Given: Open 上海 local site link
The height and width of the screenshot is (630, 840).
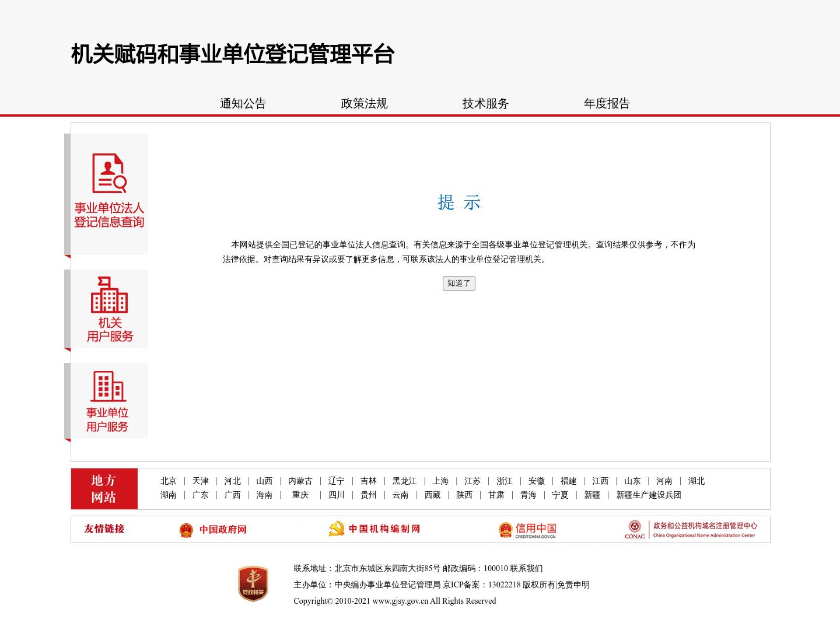Looking at the screenshot, I should 440,481.
